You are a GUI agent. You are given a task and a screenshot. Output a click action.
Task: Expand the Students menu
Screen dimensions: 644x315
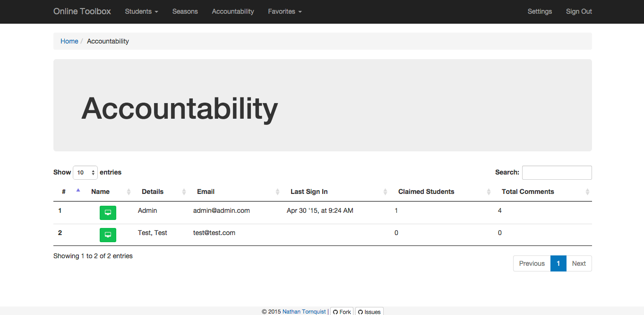[x=141, y=11]
